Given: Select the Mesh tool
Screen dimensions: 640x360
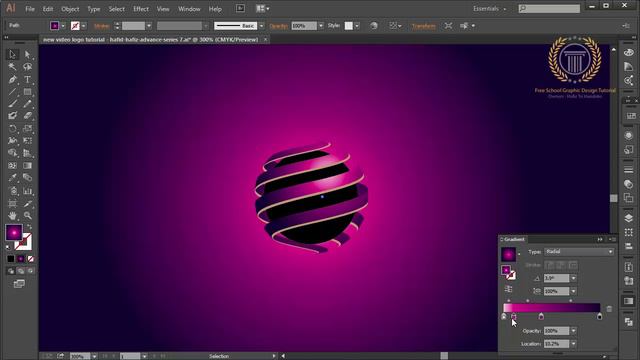Looking at the screenshot, I should (12, 166).
